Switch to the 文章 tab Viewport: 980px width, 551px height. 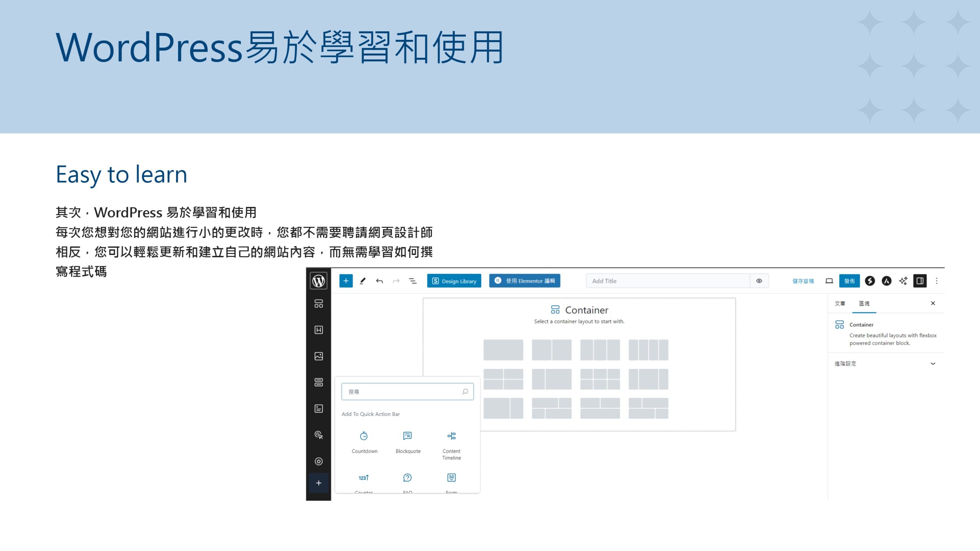pos(840,303)
